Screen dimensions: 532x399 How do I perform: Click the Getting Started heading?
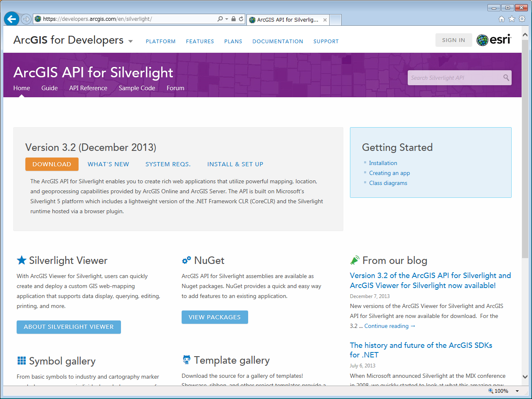click(x=397, y=148)
